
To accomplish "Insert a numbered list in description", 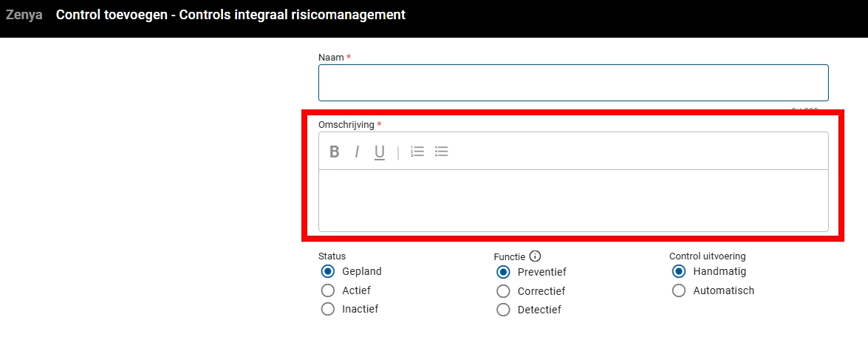I will pos(417,152).
